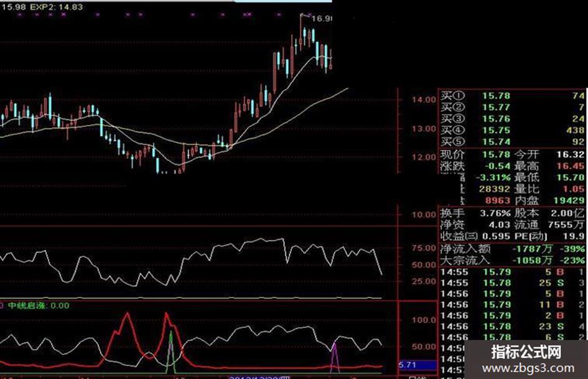The image size is (588, 379).
Task: Click the EXP2: 14.83 moving average label
Action: point(56,7)
